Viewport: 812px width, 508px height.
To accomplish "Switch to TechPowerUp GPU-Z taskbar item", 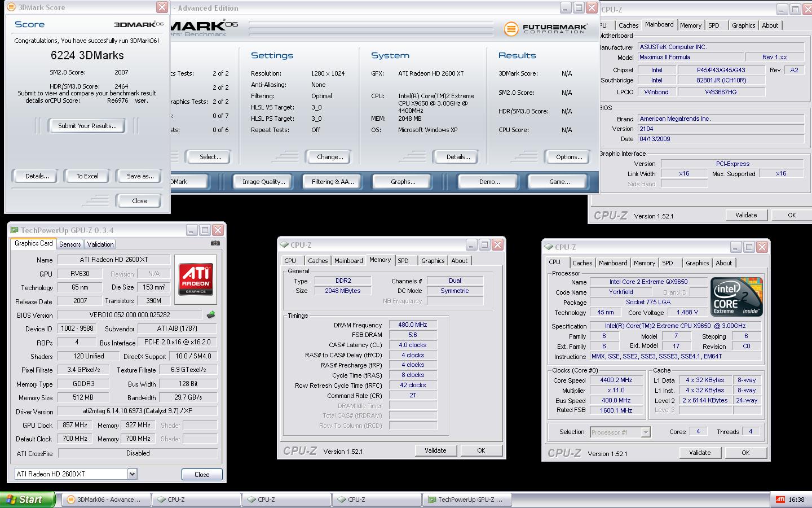I will (x=467, y=500).
